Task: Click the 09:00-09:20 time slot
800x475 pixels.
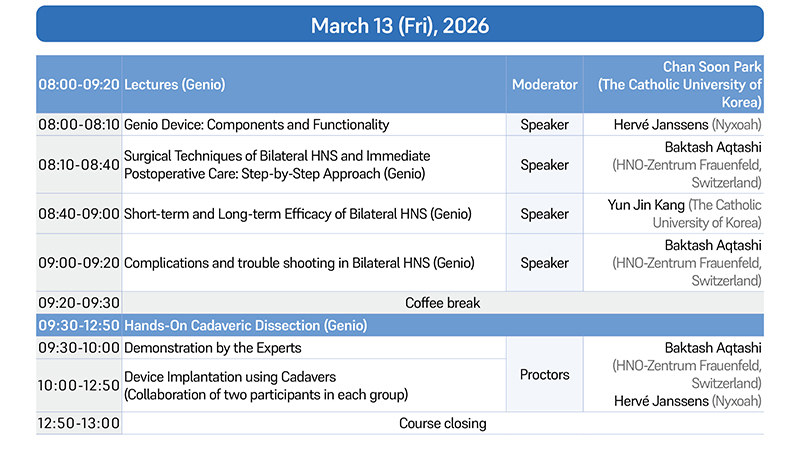Action: pyautogui.click(x=79, y=263)
